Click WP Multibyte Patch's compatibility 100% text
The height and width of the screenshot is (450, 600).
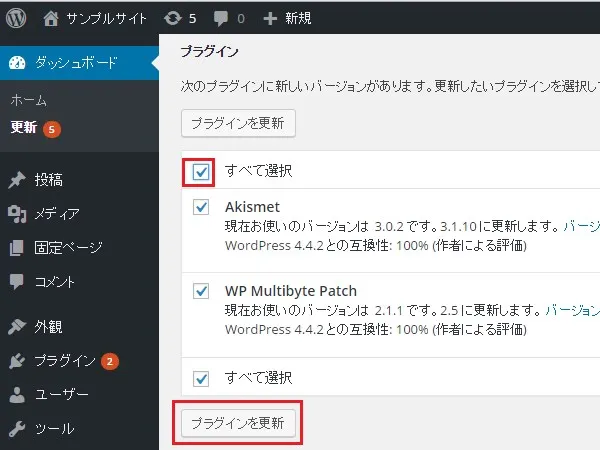(x=376, y=330)
